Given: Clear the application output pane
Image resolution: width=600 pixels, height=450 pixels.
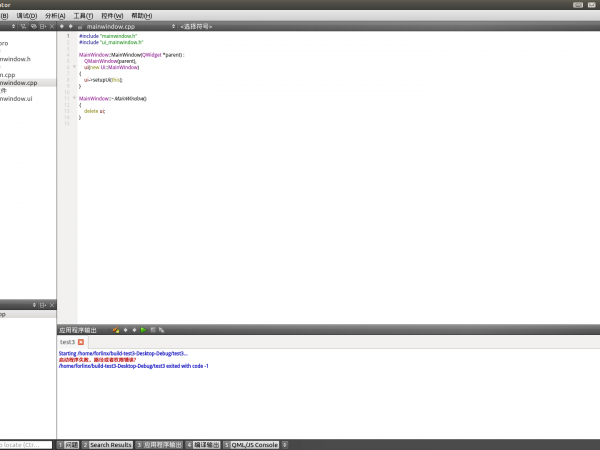Looking at the screenshot, I should point(117,329).
